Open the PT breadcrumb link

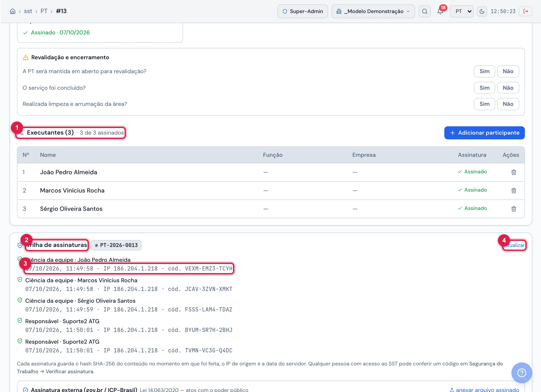coord(44,11)
